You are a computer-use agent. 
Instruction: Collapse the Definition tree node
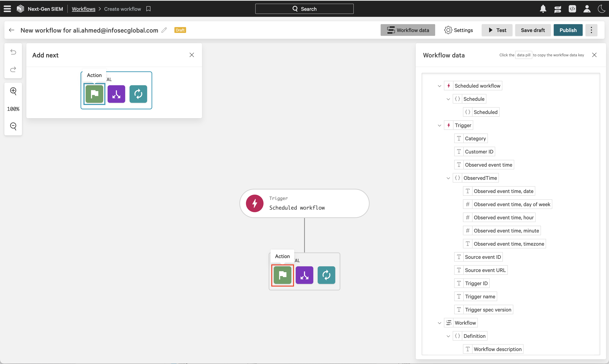coord(448,336)
